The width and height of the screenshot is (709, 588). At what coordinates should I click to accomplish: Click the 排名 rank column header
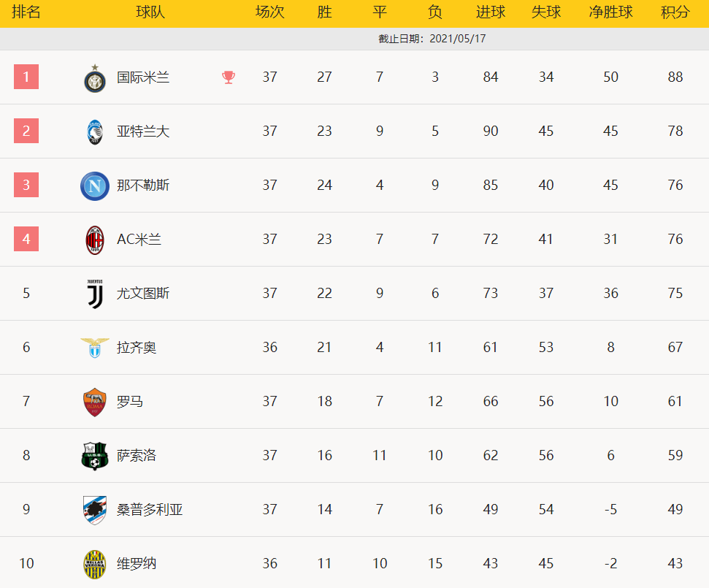[26, 13]
